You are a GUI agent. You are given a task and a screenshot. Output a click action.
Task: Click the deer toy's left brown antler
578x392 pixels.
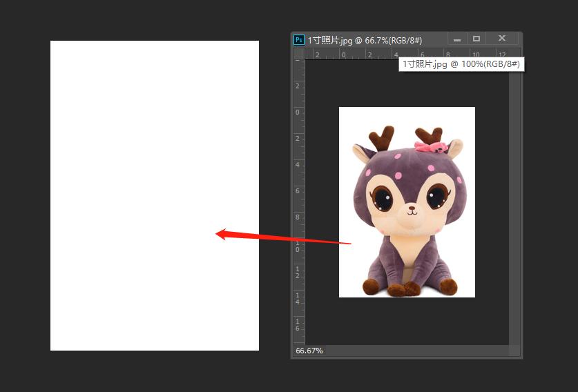[380, 136]
